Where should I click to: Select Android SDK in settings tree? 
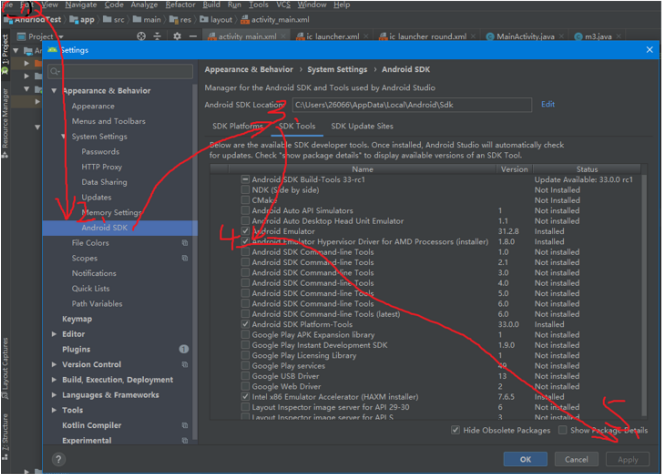coord(120,228)
